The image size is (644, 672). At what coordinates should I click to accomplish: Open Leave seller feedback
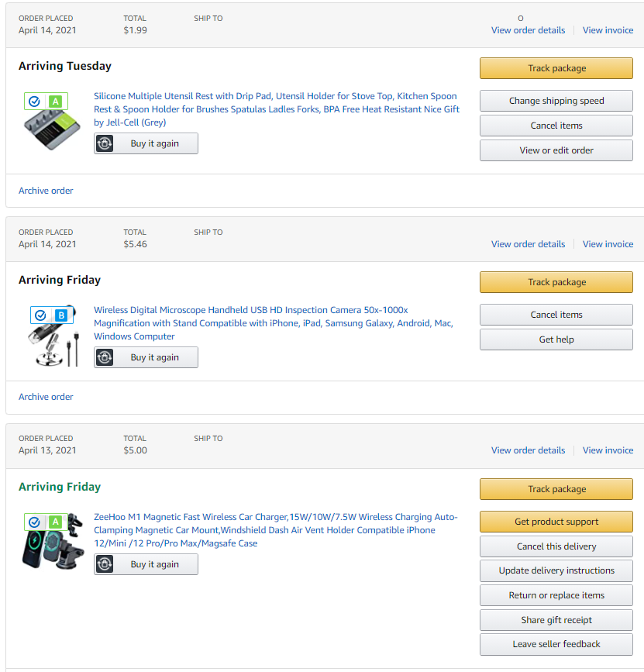point(556,644)
